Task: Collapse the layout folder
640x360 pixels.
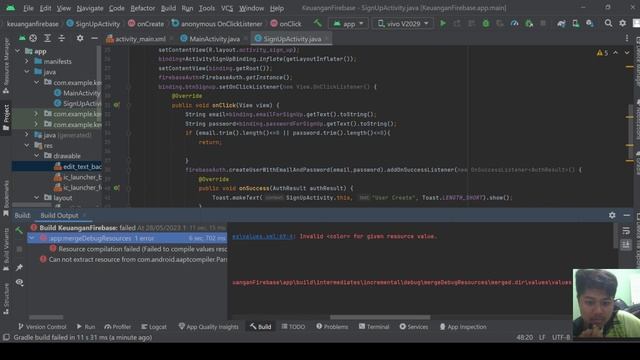Action: click(37, 198)
